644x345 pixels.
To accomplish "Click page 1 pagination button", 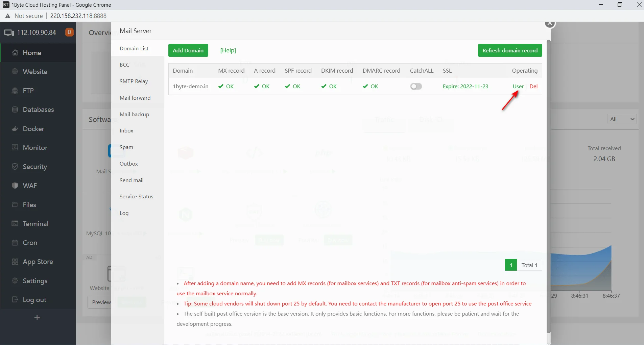I will 511,265.
